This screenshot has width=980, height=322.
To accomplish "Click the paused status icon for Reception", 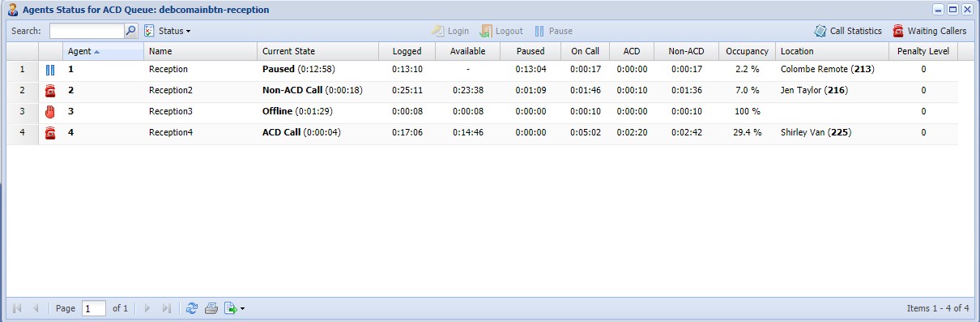I will click(50, 70).
